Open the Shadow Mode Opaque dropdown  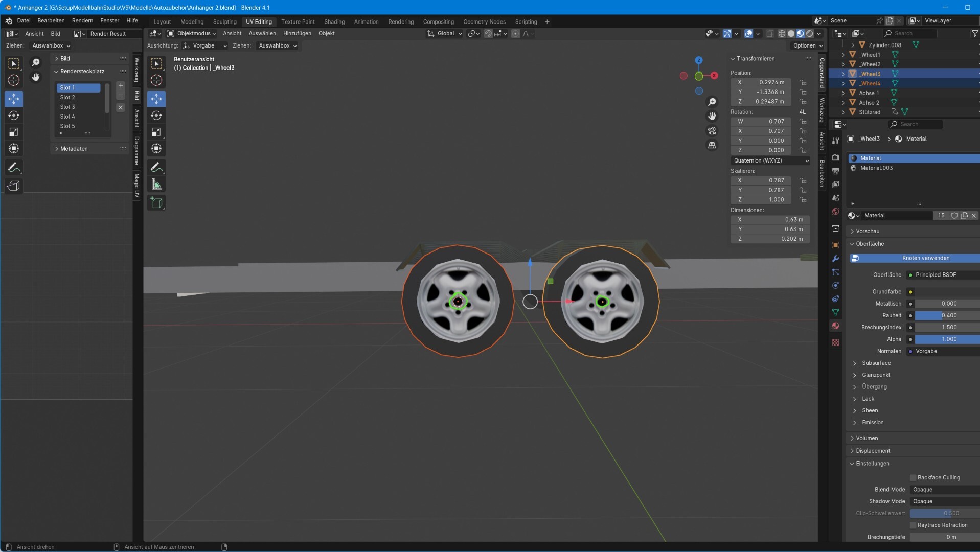945,501
